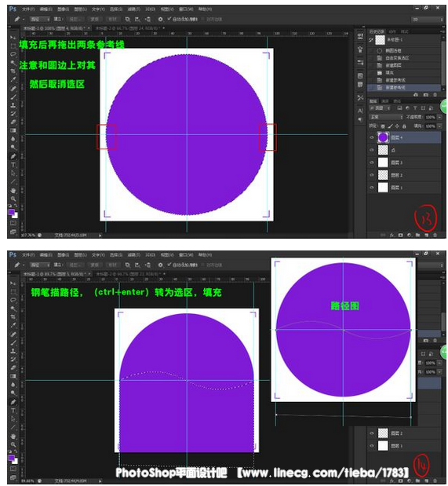448x486 pixels.
Task: Switch to 未标题-2 document tab in top window
Action: (x=128, y=28)
